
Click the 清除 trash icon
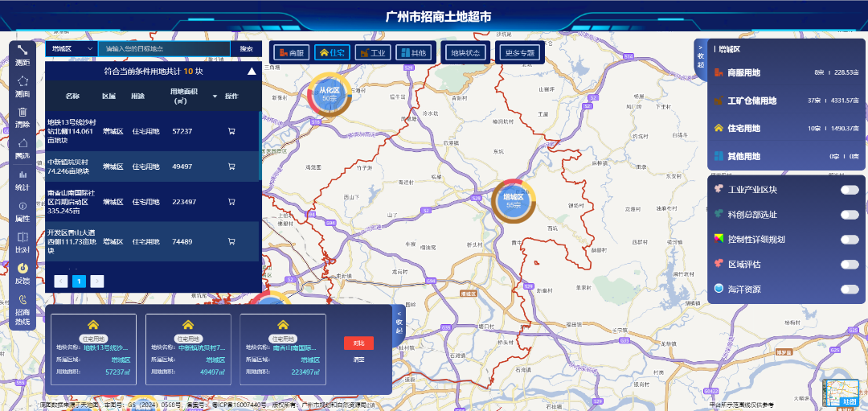(x=23, y=117)
